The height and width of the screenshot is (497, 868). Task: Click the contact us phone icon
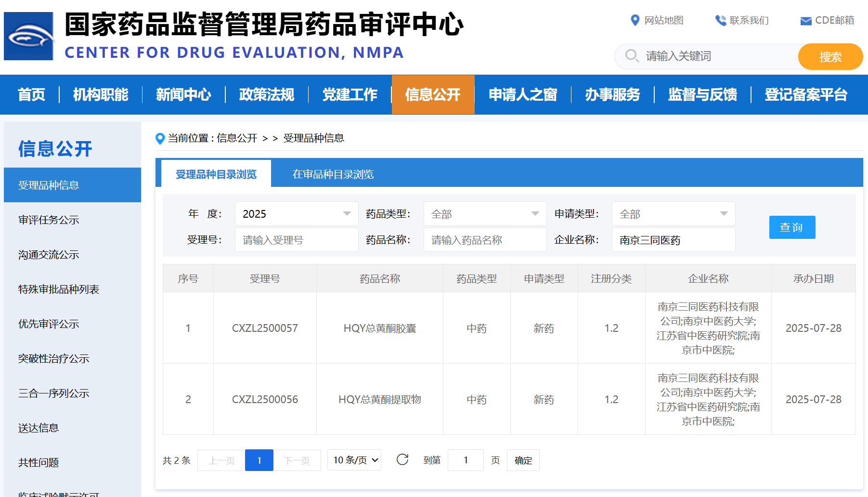720,20
